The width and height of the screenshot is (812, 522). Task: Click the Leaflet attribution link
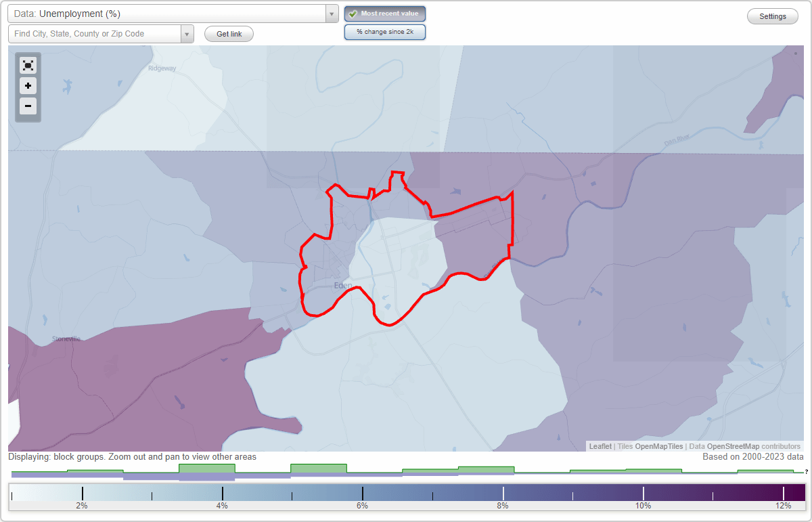[600, 446]
